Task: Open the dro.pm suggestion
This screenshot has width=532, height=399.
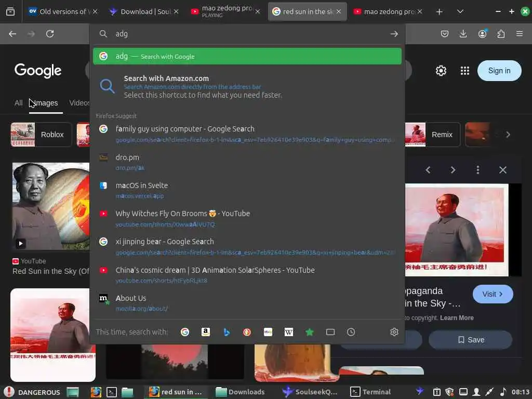Action: tap(247, 162)
